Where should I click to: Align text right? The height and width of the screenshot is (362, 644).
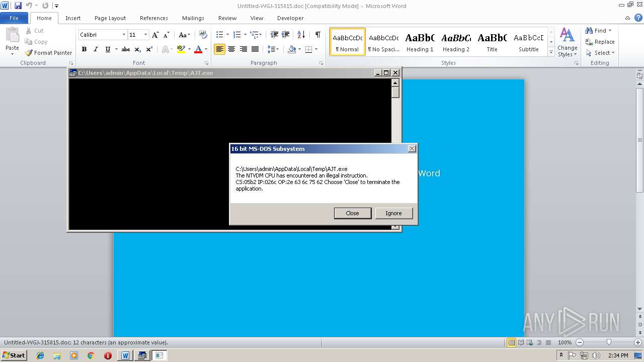244,49
